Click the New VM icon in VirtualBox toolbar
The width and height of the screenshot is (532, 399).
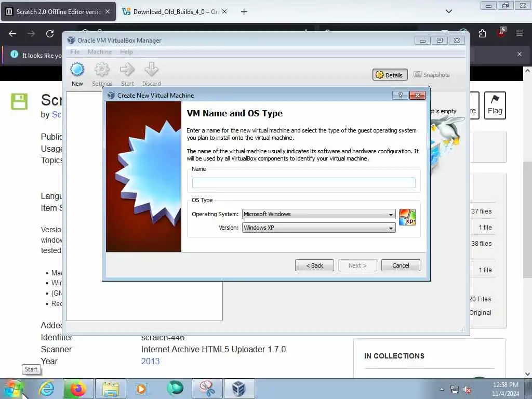(77, 70)
